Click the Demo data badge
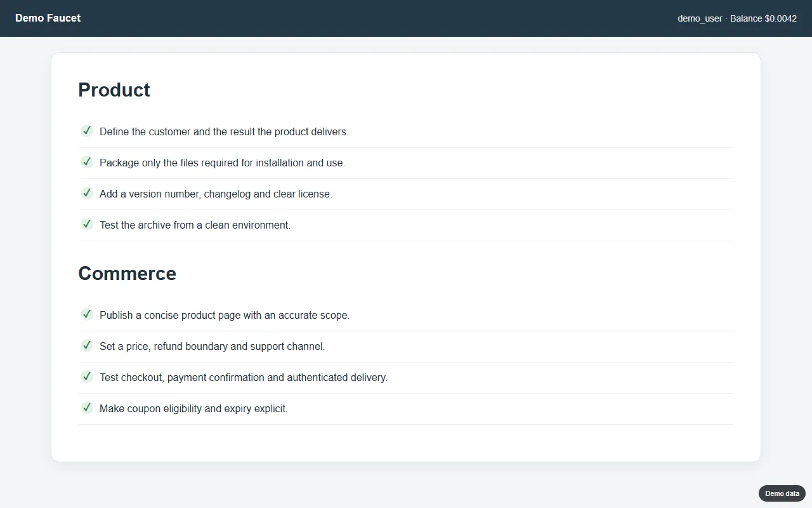This screenshot has width=812, height=508. point(782,493)
